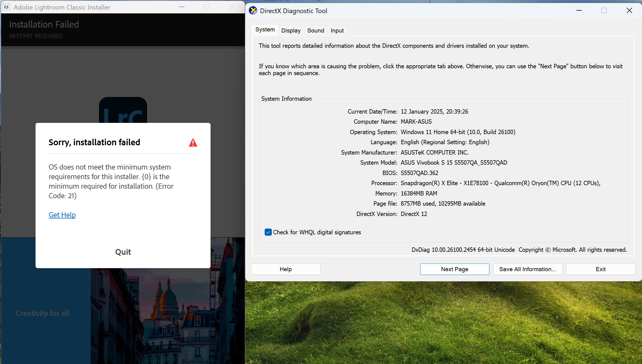Click the DirectX Diagnostic Tool title icon
642x364 pixels.
click(x=253, y=11)
